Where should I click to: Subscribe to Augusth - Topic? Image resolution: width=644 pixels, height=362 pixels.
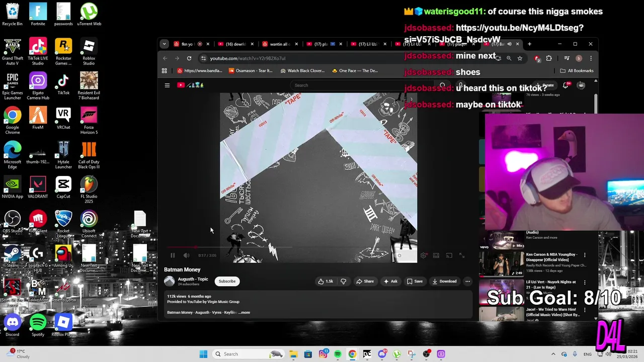pos(227,281)
